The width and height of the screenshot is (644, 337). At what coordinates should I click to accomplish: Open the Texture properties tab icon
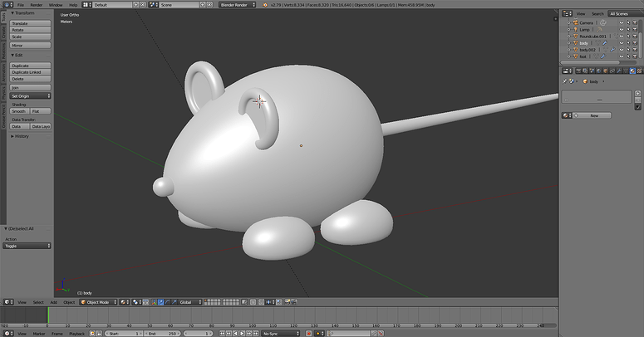pos(639,71)
